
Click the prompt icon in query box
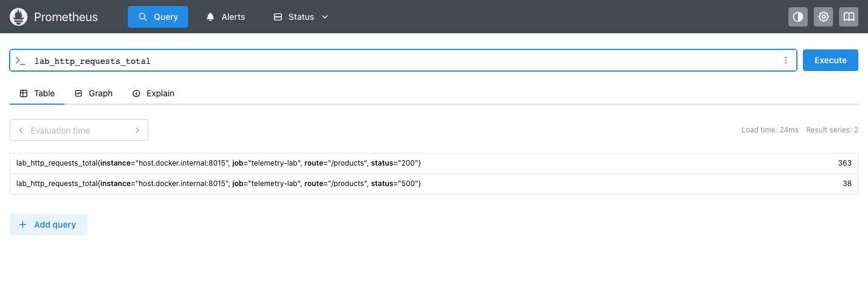20,61
